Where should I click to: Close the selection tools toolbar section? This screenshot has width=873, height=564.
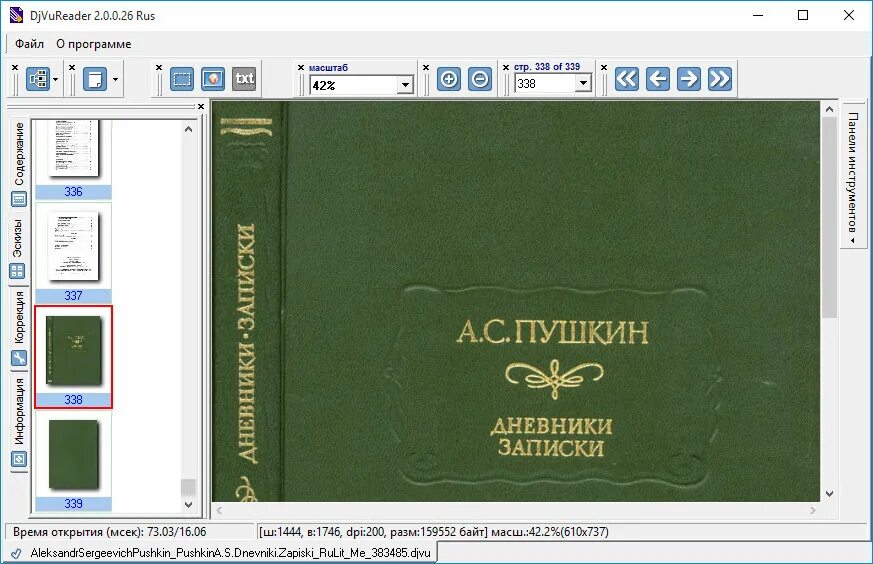tap(159, 67)
